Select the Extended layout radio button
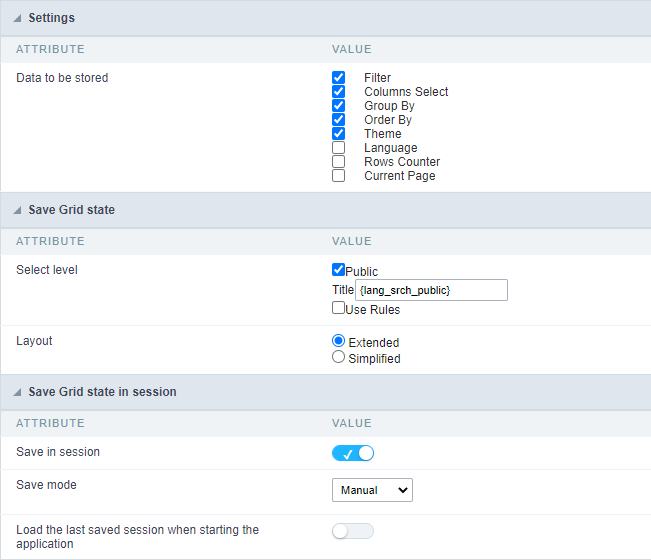The image size is (651, 560). tap(339, 341)
